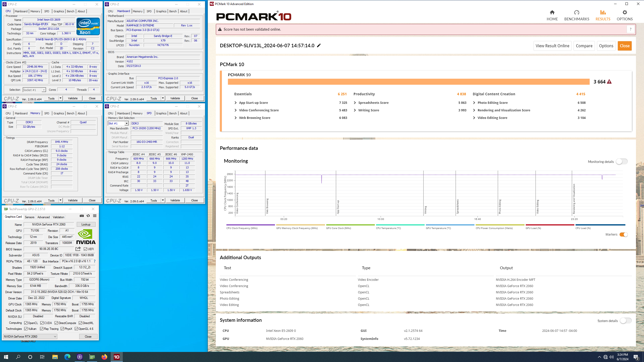This screenshot has width=644, height=362.
Task: Toggle the Monitoring details switch
Action: (622, 162)
